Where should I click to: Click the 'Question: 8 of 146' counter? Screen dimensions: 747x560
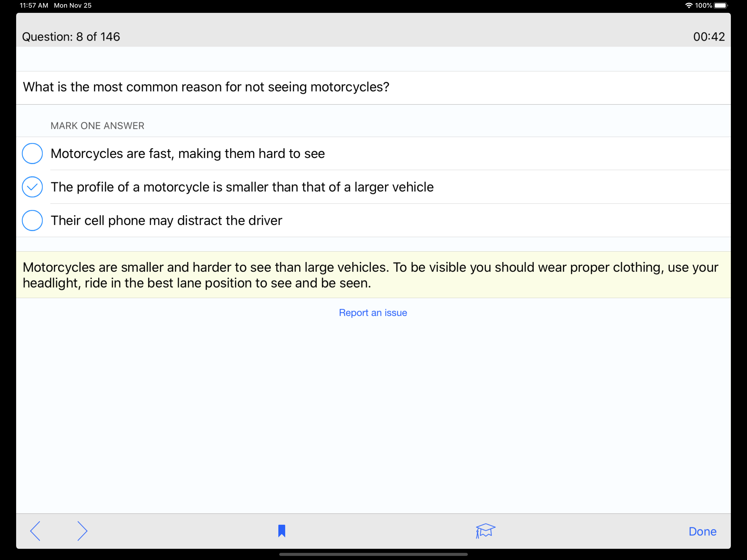pos(71,36)
